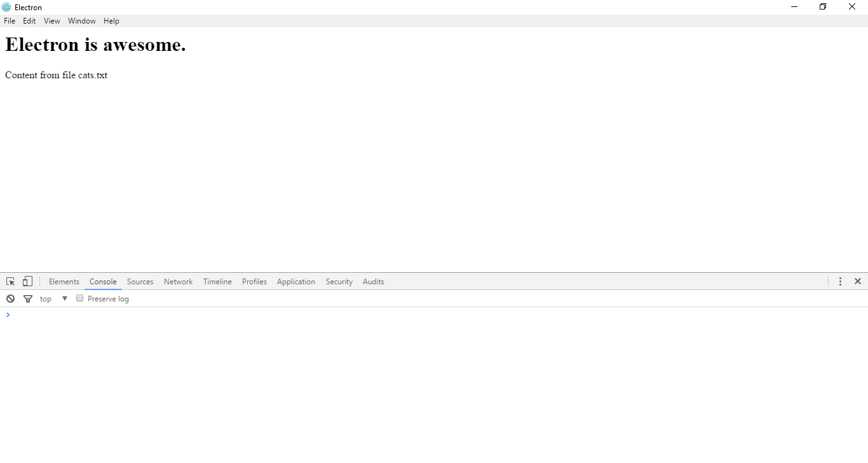
Task: Open the Edit menu
Action: coord(29,21)
